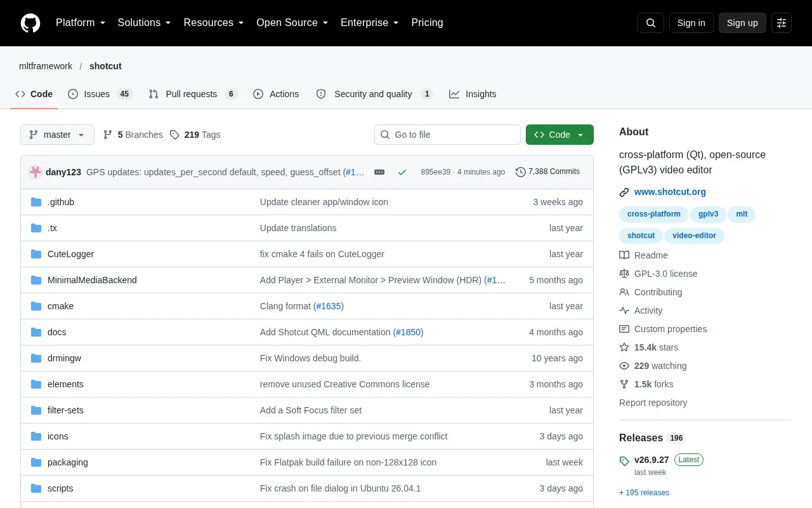Switch to the Issues tab
812x508 pixels.
[x=100, y=94]
